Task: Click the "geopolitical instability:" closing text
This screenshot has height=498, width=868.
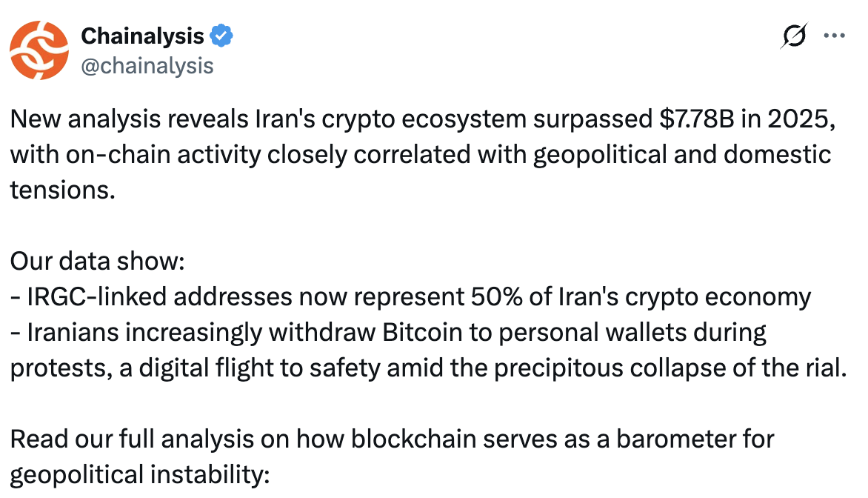Action: (139, 473)
